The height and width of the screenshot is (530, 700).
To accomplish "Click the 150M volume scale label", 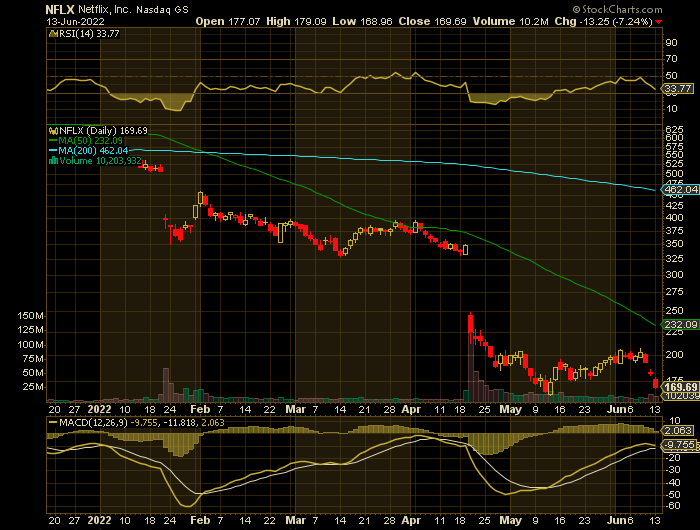I will 30,316.
